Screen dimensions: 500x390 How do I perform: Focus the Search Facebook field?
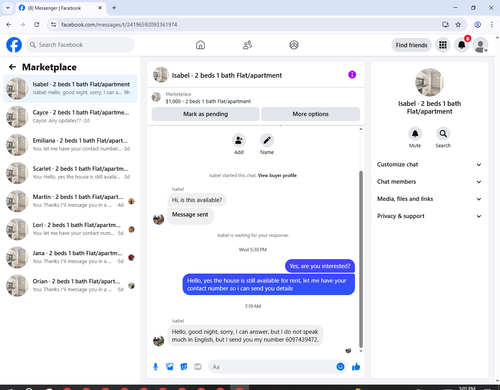(x=80, y=45)
